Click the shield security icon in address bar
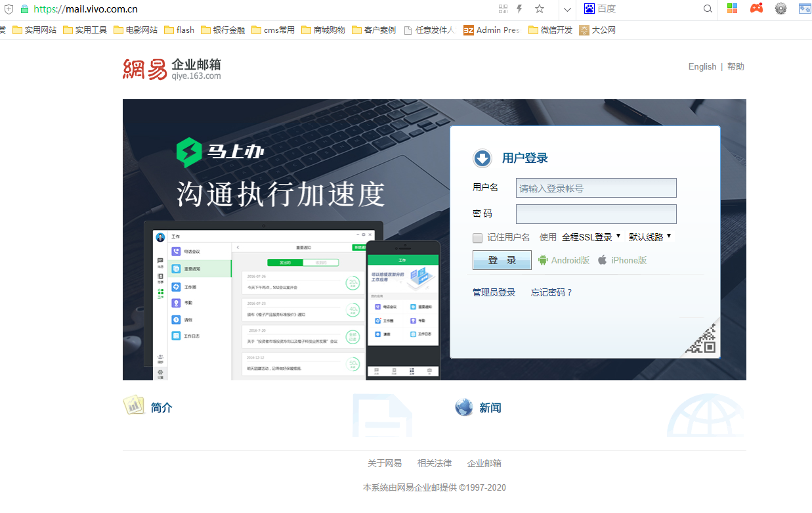 tap(9, 9)
